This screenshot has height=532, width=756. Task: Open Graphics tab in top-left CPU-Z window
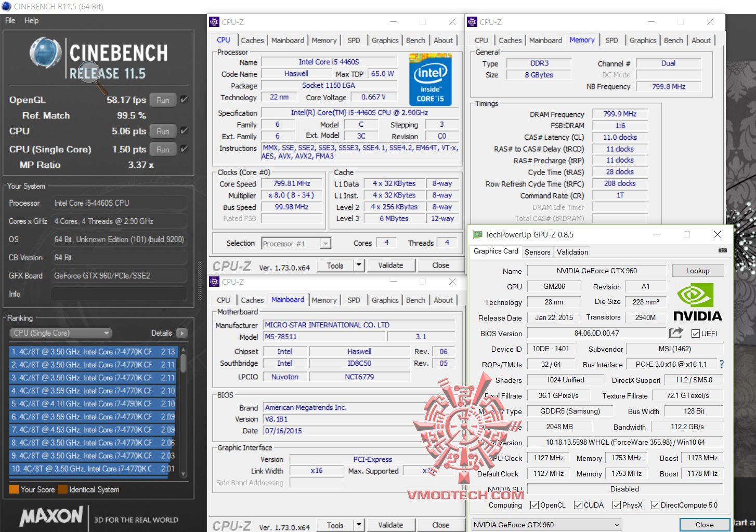click(x=385, y=40)
